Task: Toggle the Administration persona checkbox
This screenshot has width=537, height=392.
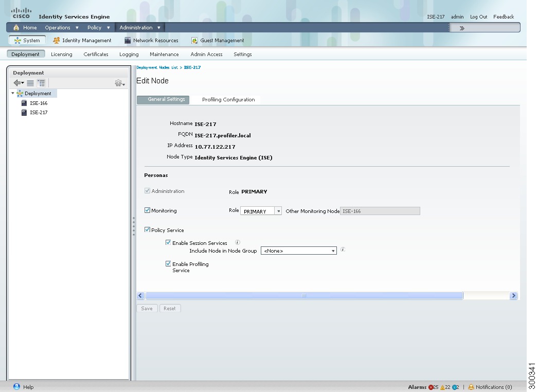Action: tap(147, 190)
